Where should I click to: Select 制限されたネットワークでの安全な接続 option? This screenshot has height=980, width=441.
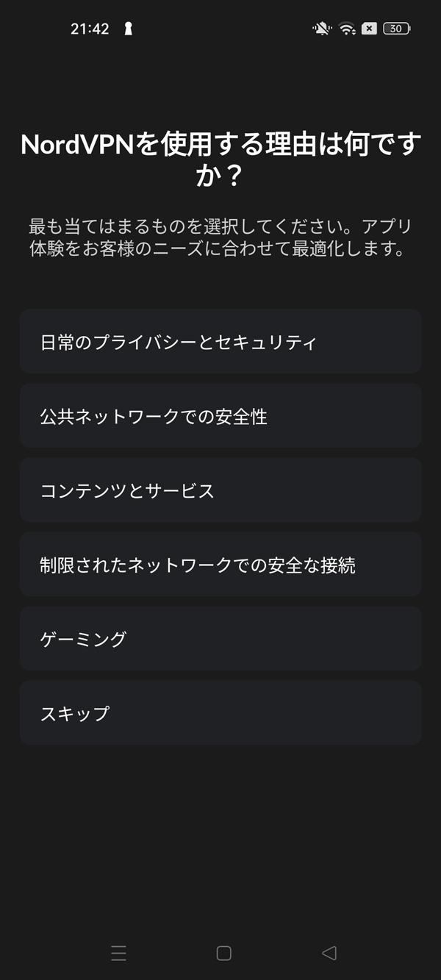pyautogui.click(x=220, y=565)
